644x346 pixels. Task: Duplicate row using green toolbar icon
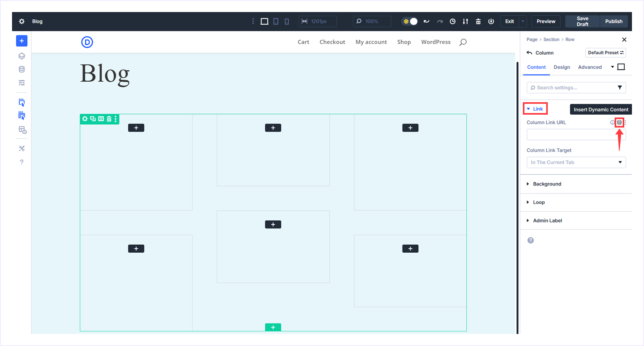pyautogui.click(x=93, y=119)
